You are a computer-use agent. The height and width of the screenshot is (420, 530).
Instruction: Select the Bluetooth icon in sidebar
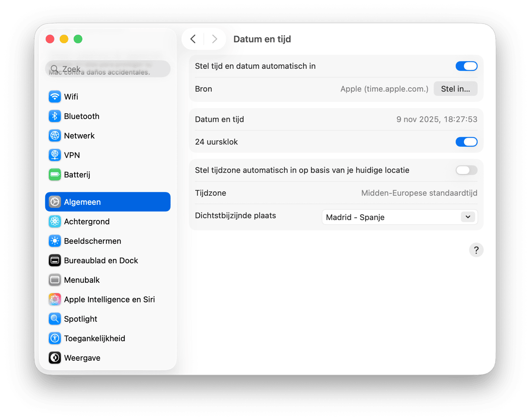(54, 116)
